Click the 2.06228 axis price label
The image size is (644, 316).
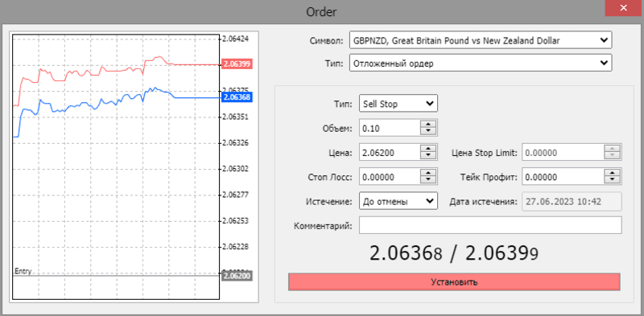coord(236,247)
